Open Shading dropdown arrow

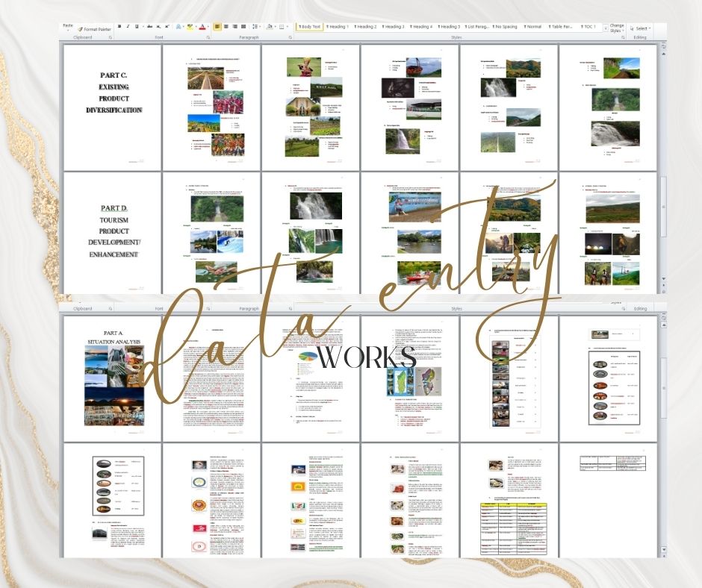[276, 26]
